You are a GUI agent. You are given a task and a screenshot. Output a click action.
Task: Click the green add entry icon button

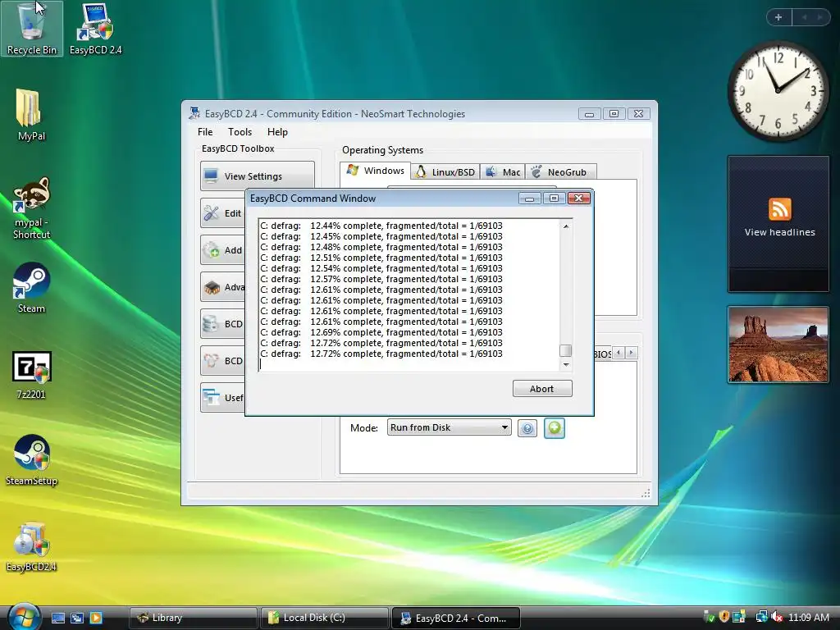(555, 428)
